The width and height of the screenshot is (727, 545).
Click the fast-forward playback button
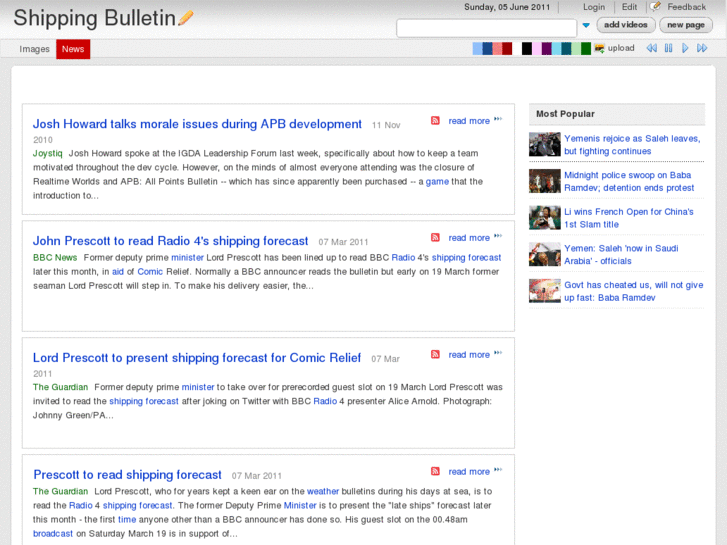pos(703,48)
